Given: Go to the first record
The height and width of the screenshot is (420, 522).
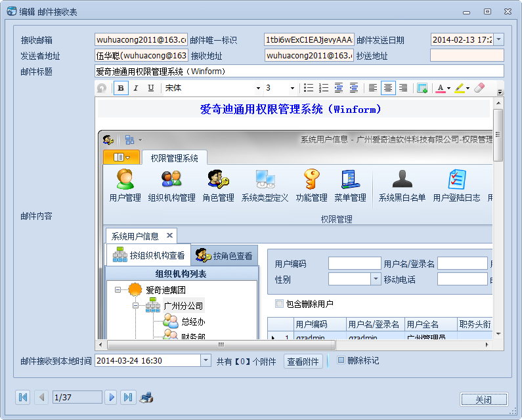Looking at the screenshot, I should coord(23,397).
